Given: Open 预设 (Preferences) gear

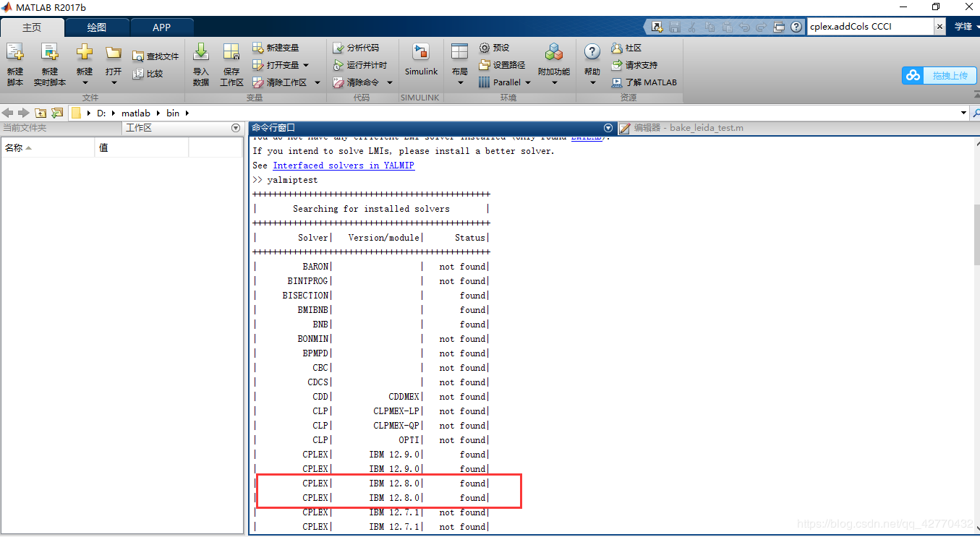Looking at the screenshot, I should click(x=495, y=48).
